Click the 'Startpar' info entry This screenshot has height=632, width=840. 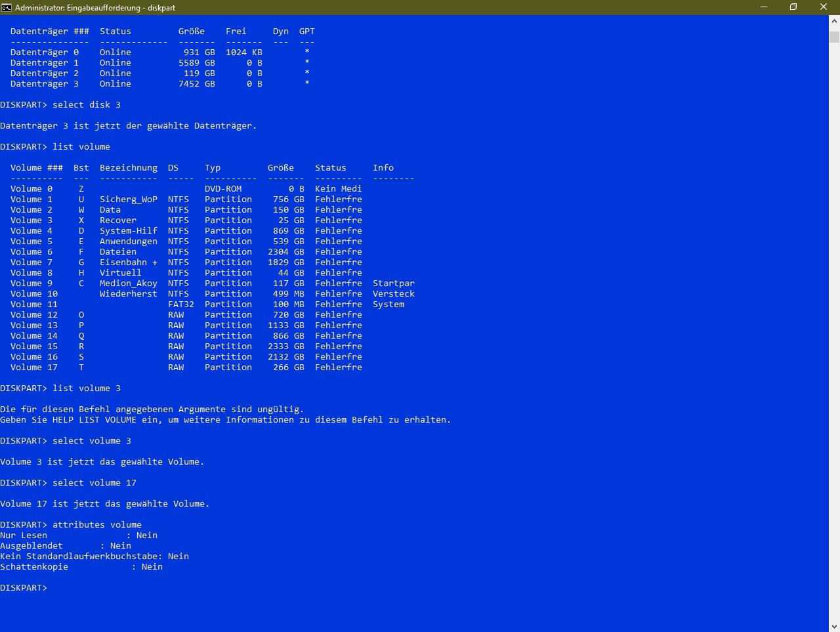pos(394,284)
